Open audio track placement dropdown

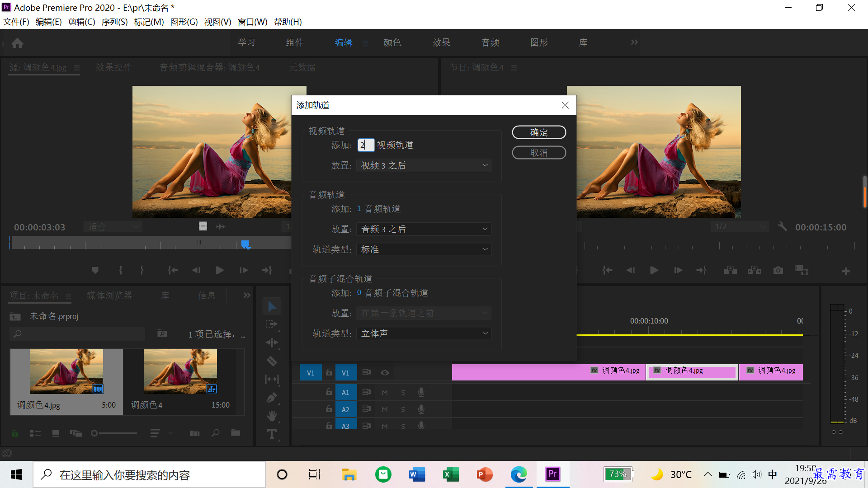tap(424, 229)
